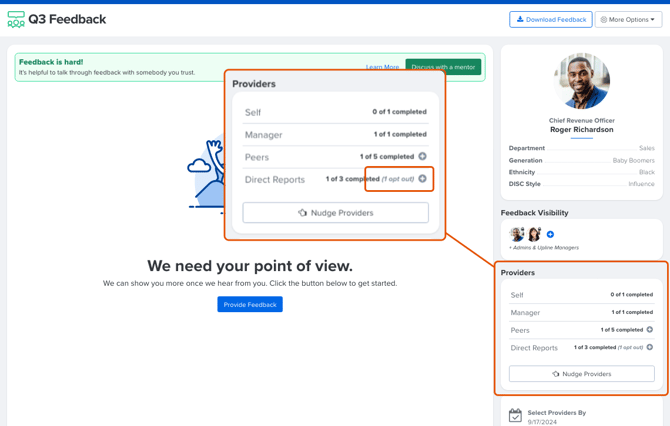Click the plus icon next to Peers in zoomed callout
Viewport: 670px width, 426px height.
click(422, 157)
